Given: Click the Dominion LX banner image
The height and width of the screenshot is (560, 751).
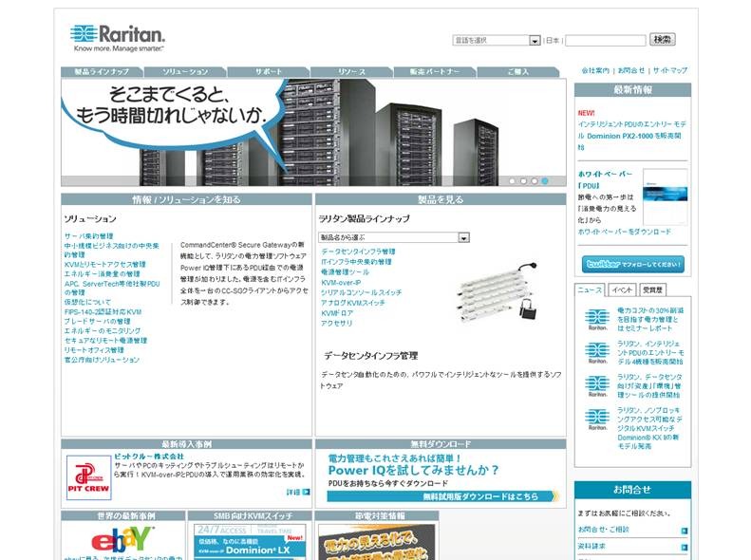Looking at the screenshot, I should click(250, 542).
